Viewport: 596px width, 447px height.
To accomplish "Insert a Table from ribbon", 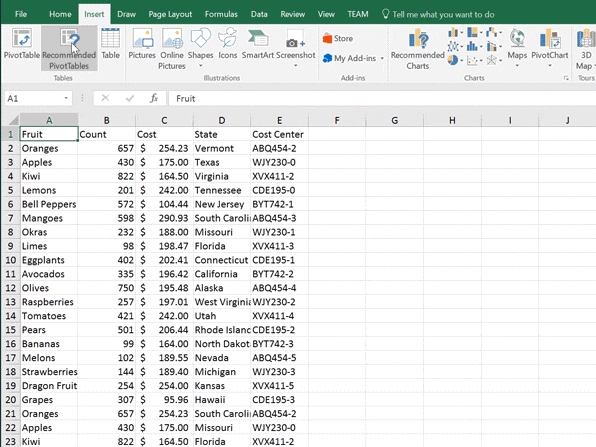I will point(111,44).
